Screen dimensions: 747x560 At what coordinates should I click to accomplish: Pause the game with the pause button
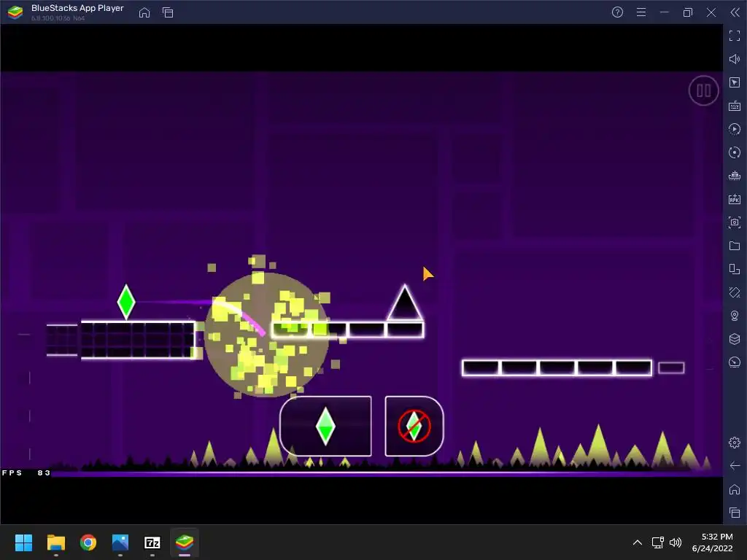[703, 90]
